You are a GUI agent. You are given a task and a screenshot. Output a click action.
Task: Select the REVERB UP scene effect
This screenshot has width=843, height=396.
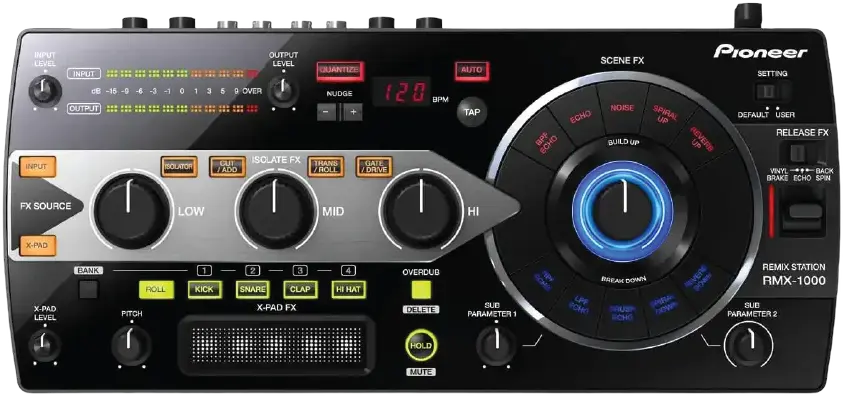(x=701, y=140)
